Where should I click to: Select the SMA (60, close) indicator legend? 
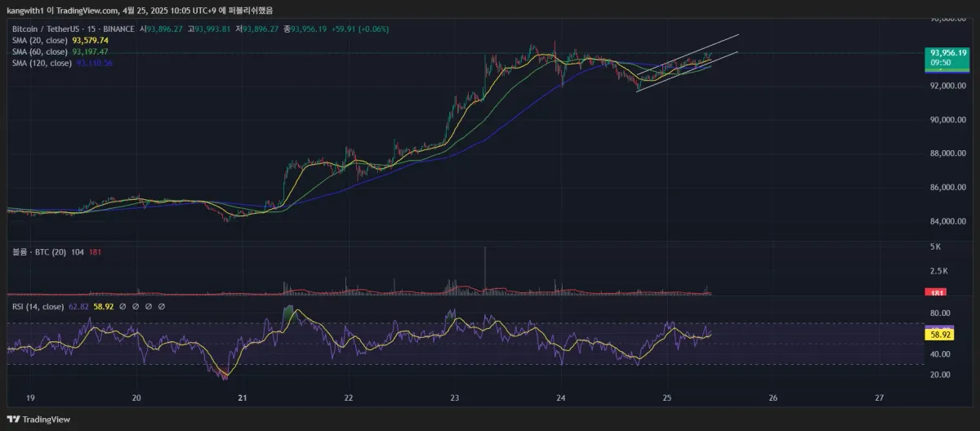point(41,51)
